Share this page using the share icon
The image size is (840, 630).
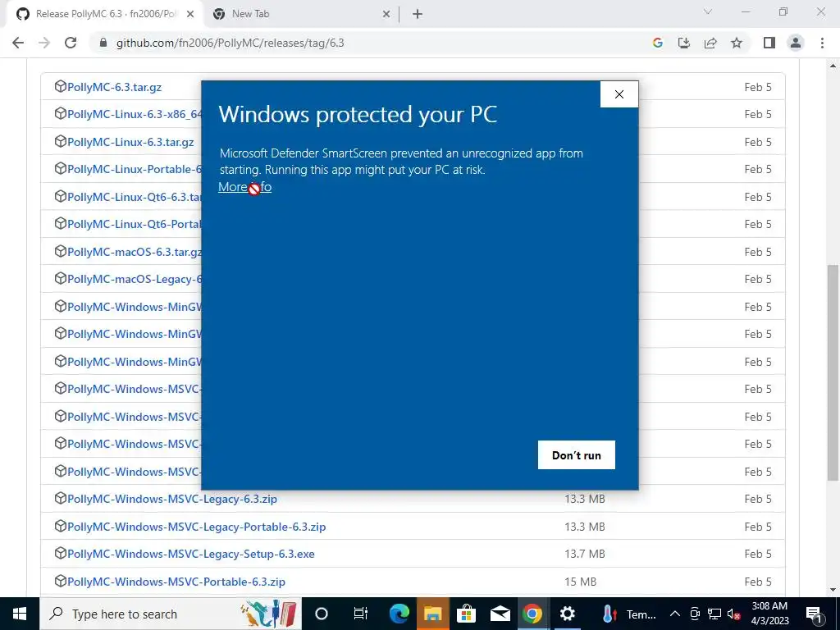tap(710, 43)
